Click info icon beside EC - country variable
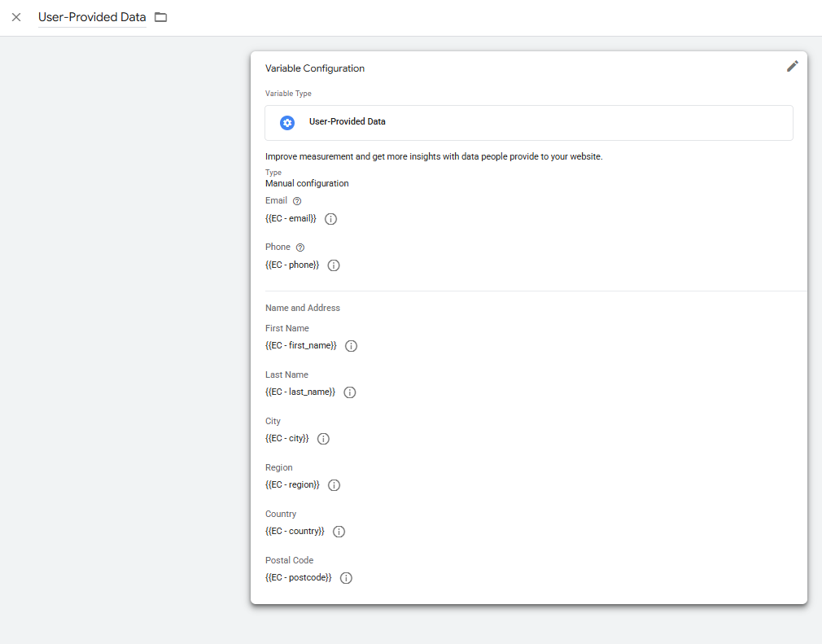The width and height of the screenshot is (822, 644). point(339,532)
